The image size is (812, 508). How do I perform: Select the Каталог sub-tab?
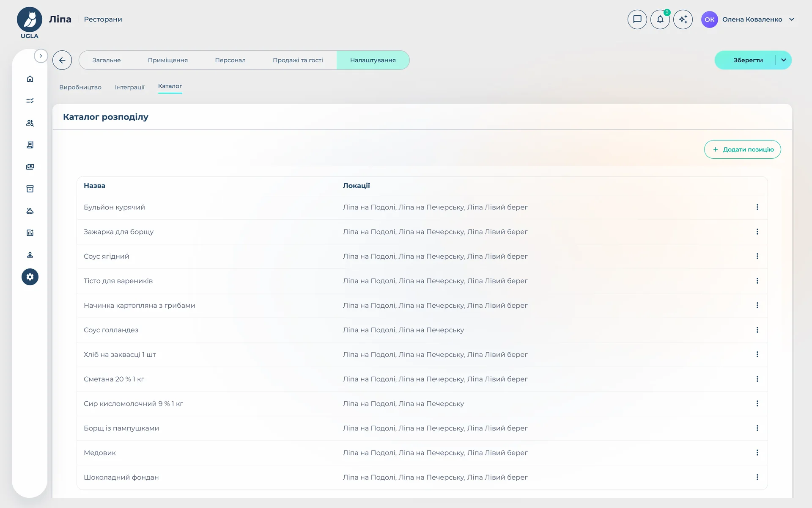(x=170, y=86)
